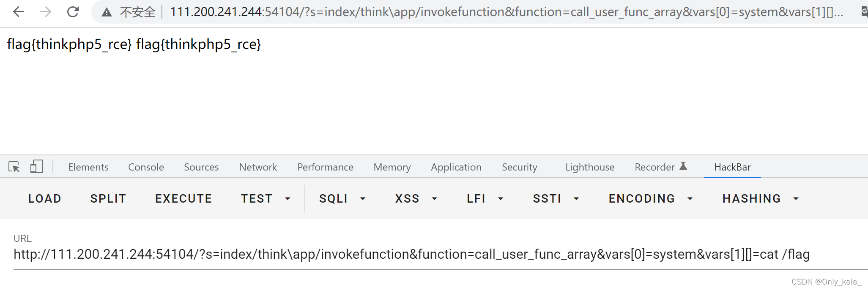
Task: Click the HackBar URL input field
Action: pyautogui.click(x=441, y=255)
